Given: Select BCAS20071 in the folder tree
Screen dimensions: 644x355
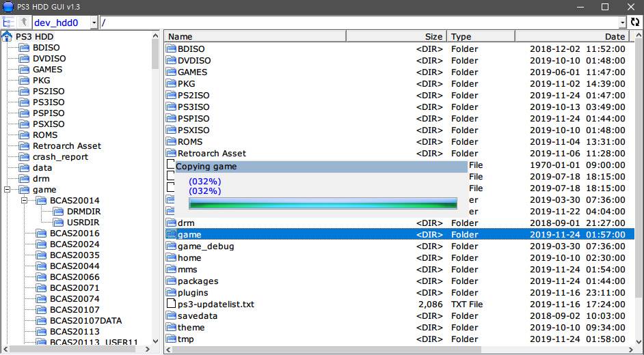Looking at the screenshot, I should [75, 288].
